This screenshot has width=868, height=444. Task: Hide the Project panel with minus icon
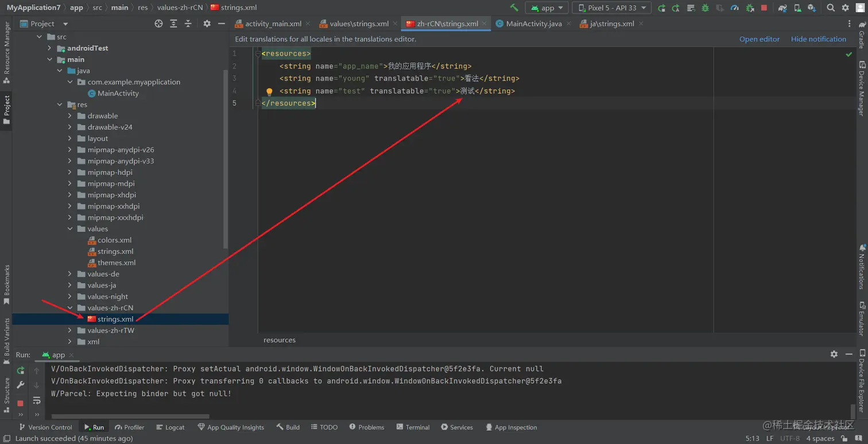221,24
